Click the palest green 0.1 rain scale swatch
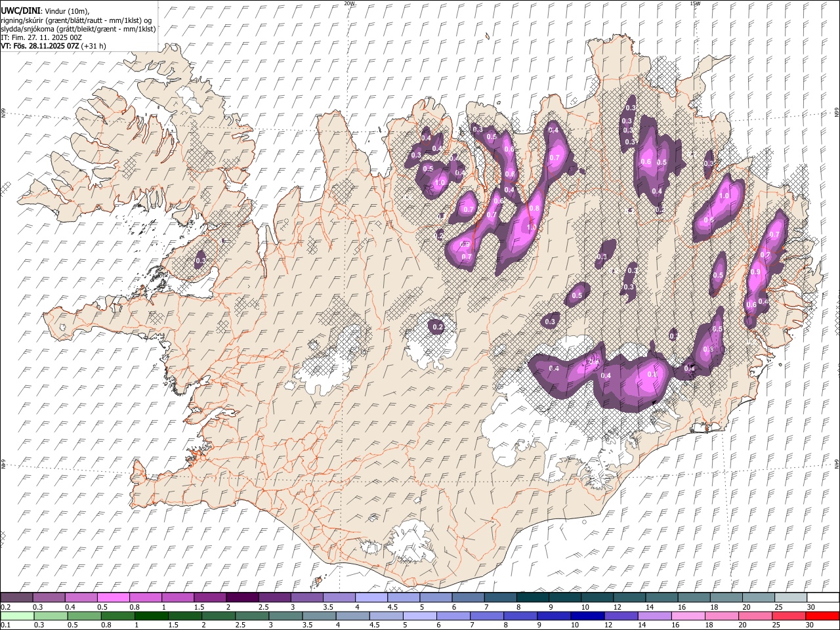This screenshot has height=630, width=840. click(17, 616)
